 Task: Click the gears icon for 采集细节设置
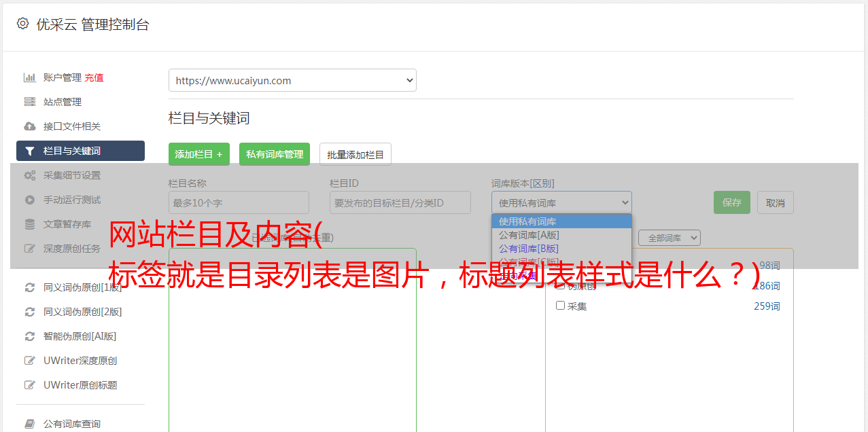[30, 175]
